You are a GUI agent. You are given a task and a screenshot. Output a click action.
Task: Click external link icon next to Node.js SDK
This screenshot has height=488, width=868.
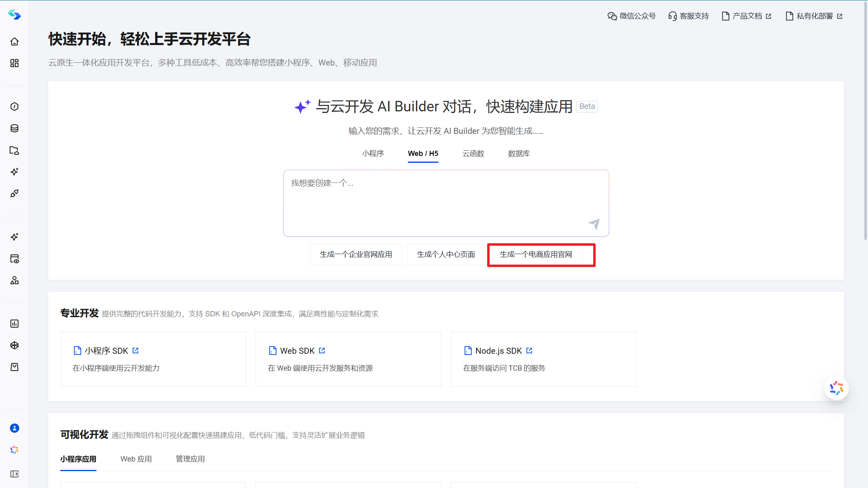coord(529,351)
